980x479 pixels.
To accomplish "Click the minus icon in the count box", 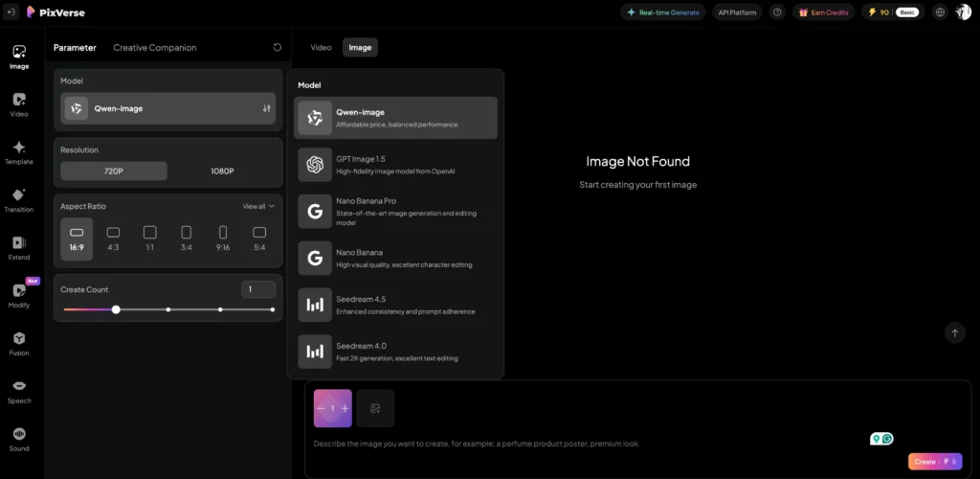I will tap(321, 408).
